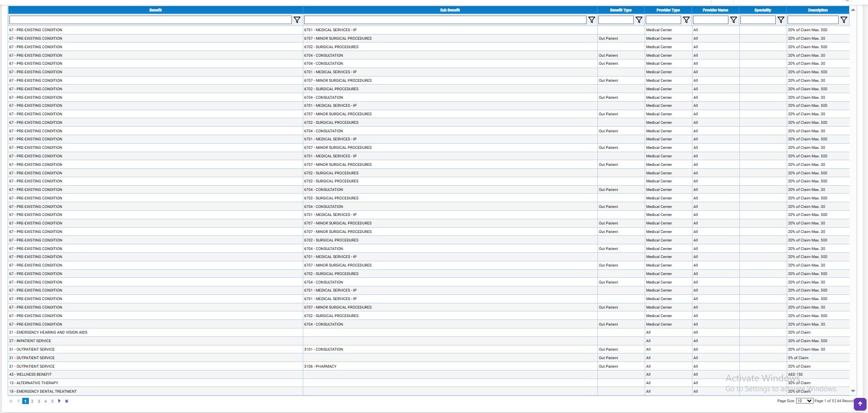Screen dimensions: 868x413
Task: Go to page 5 in pager
Action: click(52, 401)
